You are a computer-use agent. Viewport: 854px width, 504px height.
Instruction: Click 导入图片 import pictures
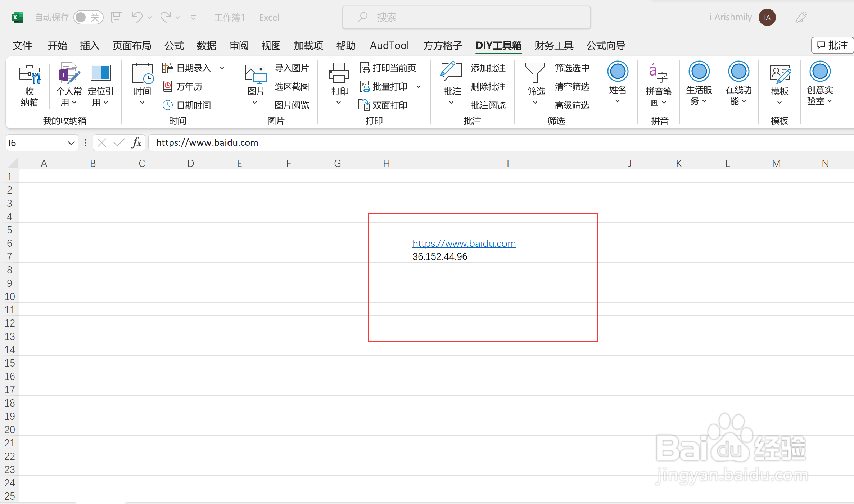[x=292, y=68]
